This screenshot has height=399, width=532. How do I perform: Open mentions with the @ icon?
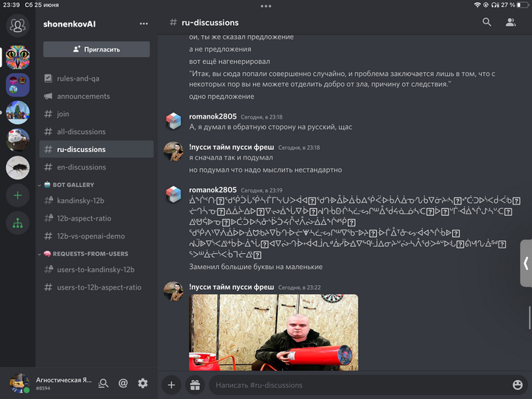pyautogui.click(x=123, y=383)
